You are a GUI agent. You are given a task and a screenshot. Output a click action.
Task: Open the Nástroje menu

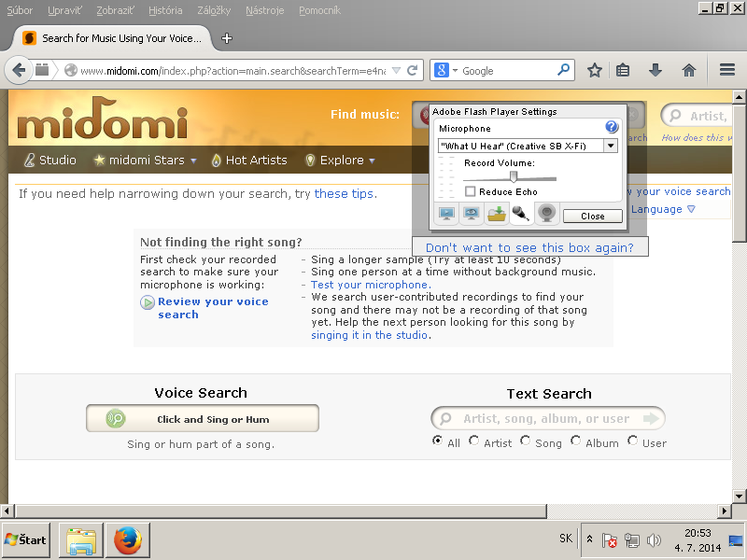point(265,10)
